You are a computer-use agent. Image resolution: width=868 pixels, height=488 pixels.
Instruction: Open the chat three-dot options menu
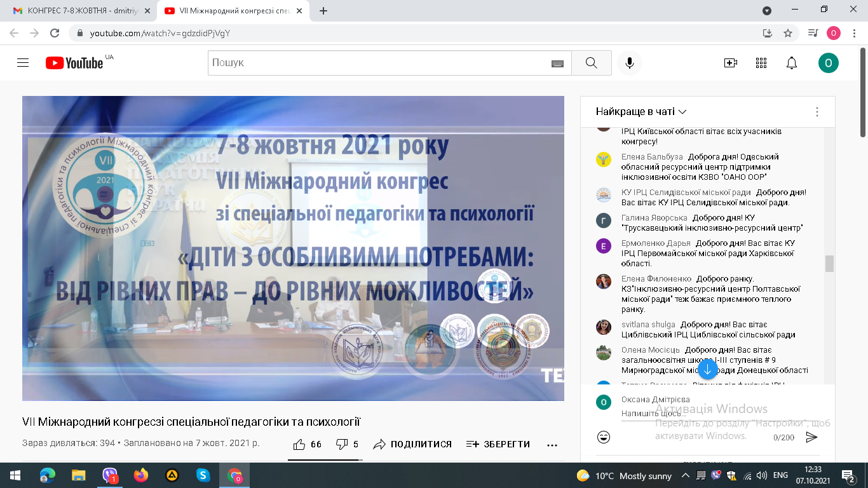(x=817, y=112)
